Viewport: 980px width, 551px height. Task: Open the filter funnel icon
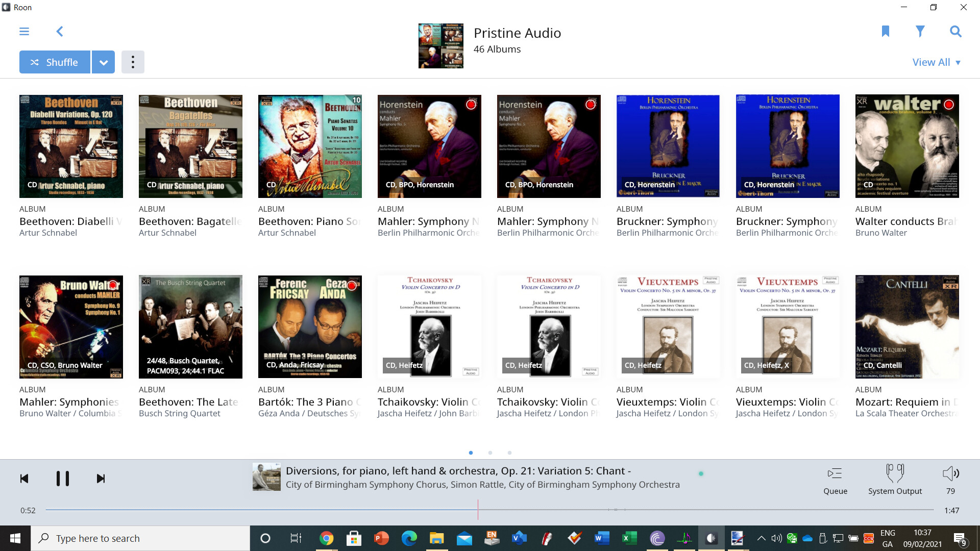[920, 32]
